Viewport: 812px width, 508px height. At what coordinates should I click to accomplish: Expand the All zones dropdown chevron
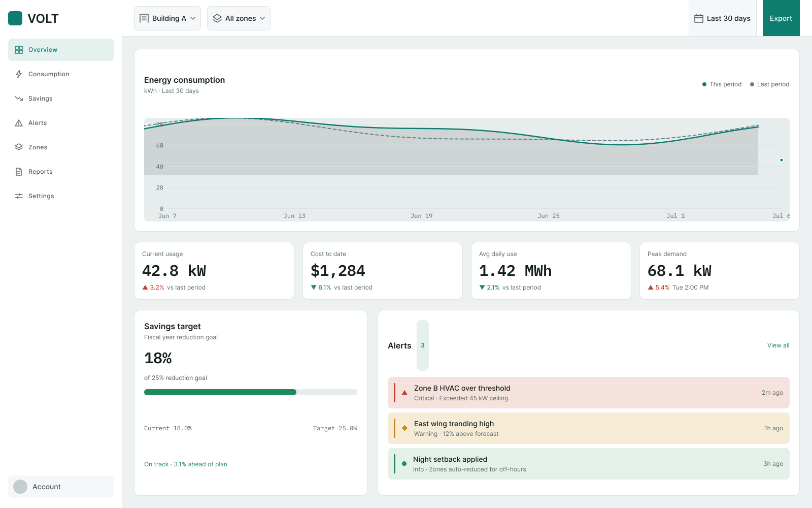point(262,18)
